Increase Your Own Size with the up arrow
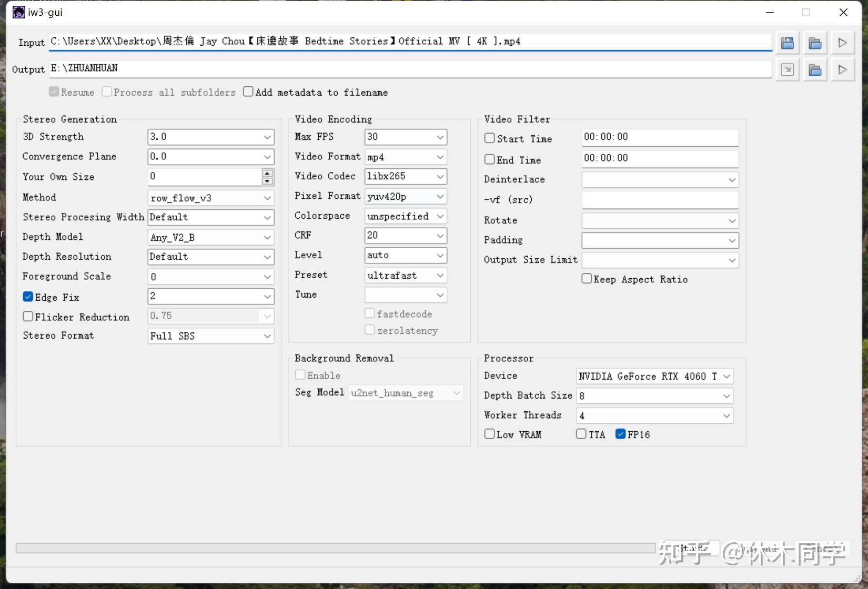Image resolution: width=868 pixels, height=589 pixels. (267, 173)
